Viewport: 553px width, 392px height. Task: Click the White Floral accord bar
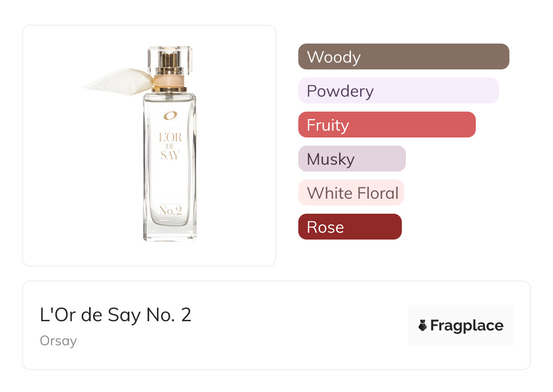point(351,193)
